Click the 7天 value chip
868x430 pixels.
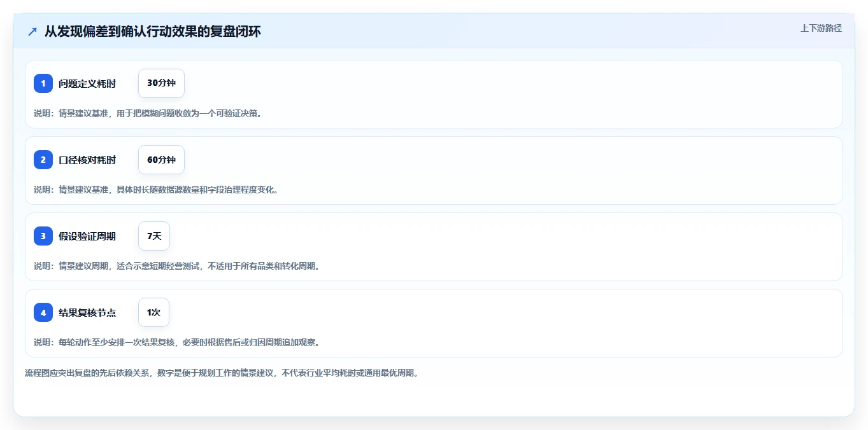[x=154, y=236]
